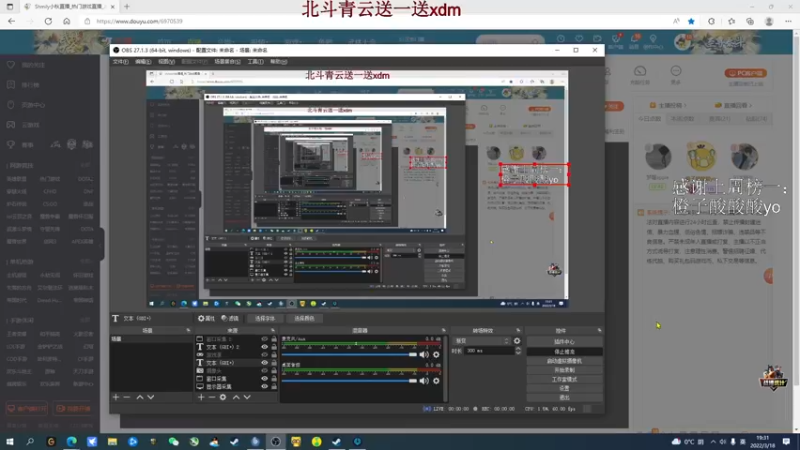800x450 pixels.
Task: Open Windows Start menu
Action: click(10, 441)
